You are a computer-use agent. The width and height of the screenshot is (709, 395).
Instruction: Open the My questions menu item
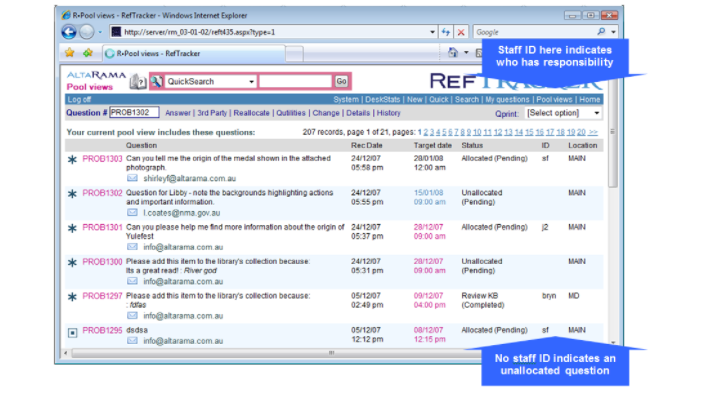(x=507, y=99)
